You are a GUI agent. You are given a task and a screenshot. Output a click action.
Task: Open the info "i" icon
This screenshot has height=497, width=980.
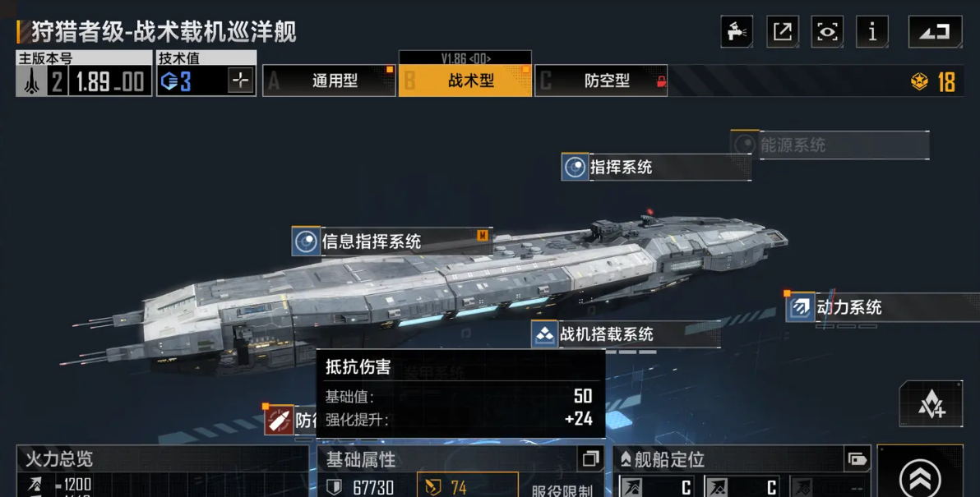pyautogui.click(x=872, y=31)
